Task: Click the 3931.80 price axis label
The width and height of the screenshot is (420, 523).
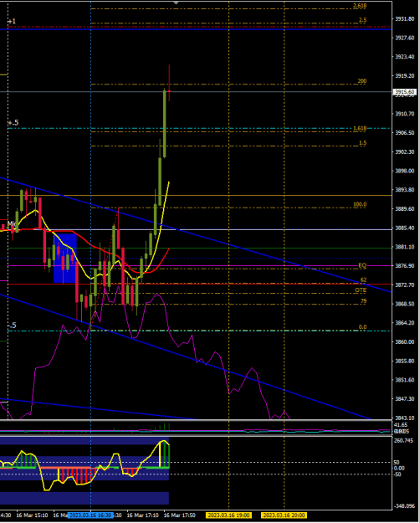Action: pyautogui.click(x=405, y=19)
